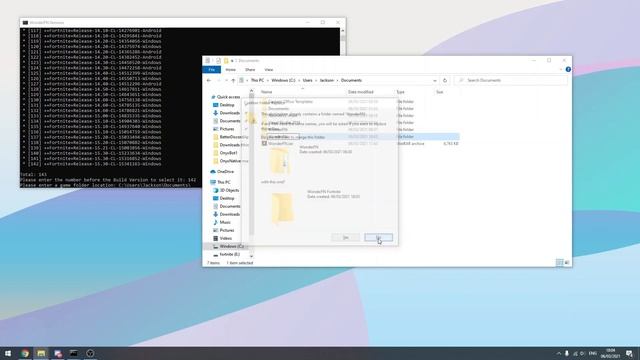Screen dimensions: 640x360
Task: Open the notification center icon
Action: coord(629,353)
